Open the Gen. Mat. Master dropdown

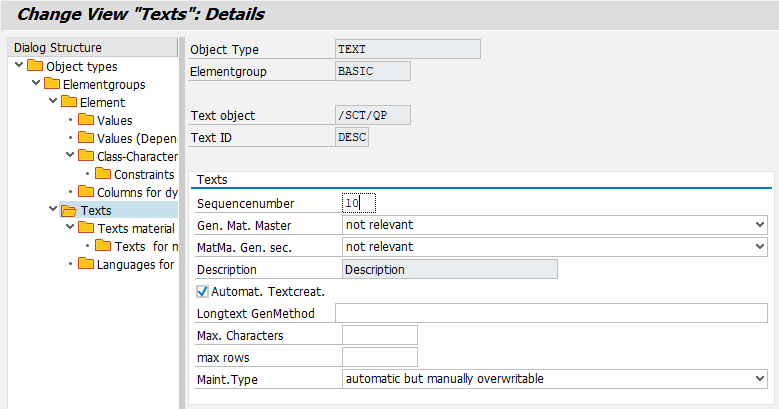[761, 225]
